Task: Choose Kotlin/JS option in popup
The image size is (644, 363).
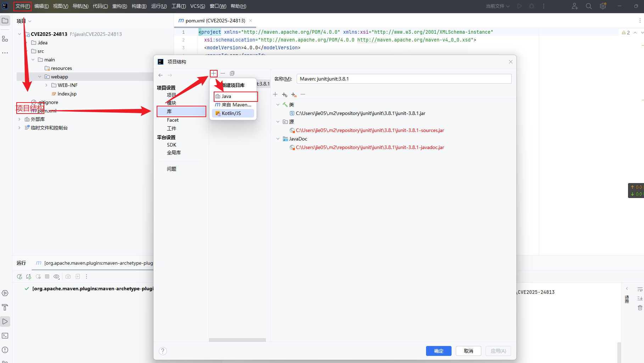Action: (x=233, y=113)
